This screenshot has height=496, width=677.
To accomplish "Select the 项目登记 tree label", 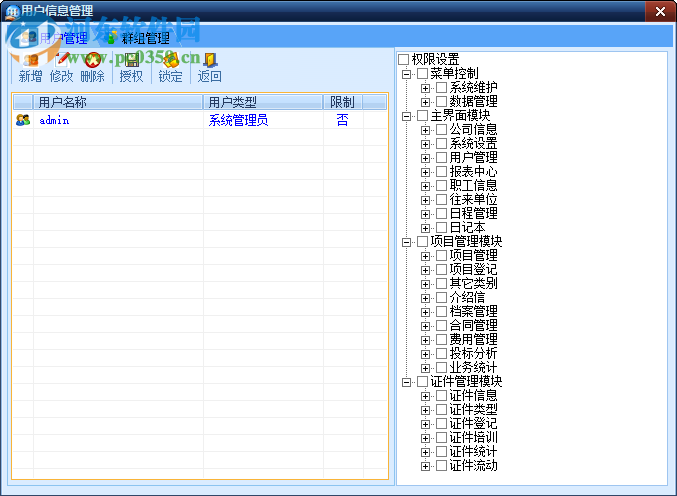I will pos(473,269).
